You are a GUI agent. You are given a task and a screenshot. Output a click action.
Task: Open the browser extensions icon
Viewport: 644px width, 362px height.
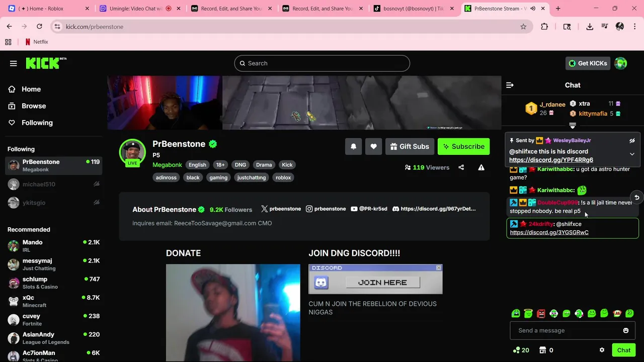pos(544,27)
